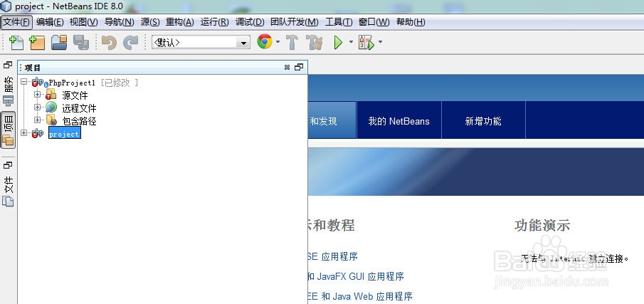
Task: Click the Undo arrow icon
Action: (110, 42)
